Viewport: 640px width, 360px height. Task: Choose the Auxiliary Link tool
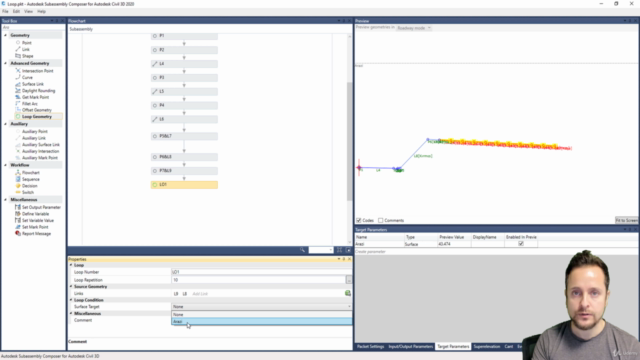(x=33, y=138)
